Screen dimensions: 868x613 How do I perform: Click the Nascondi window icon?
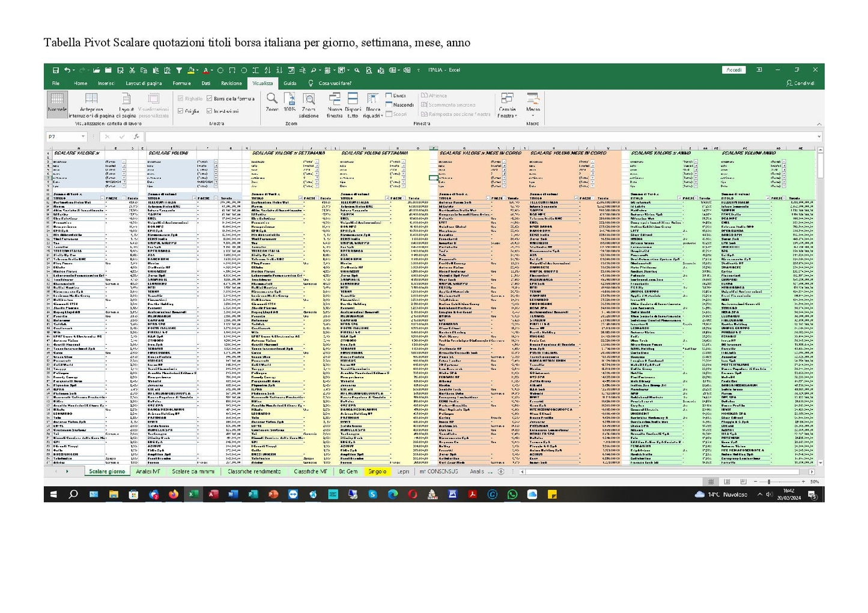(399, 104)
